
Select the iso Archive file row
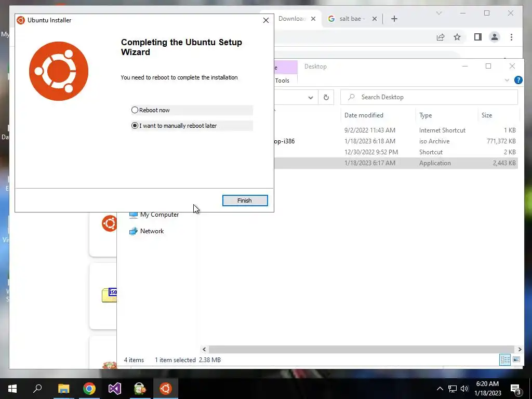click(396, 141)
